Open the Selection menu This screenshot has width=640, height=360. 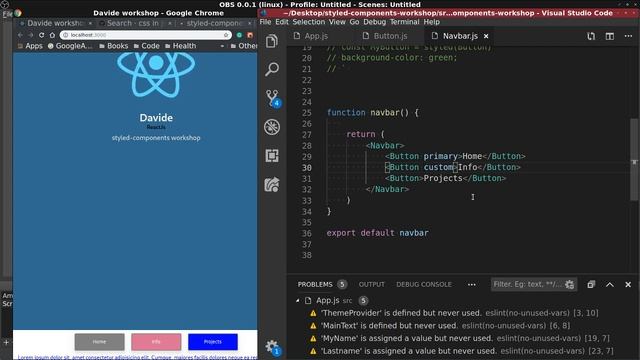309,22
